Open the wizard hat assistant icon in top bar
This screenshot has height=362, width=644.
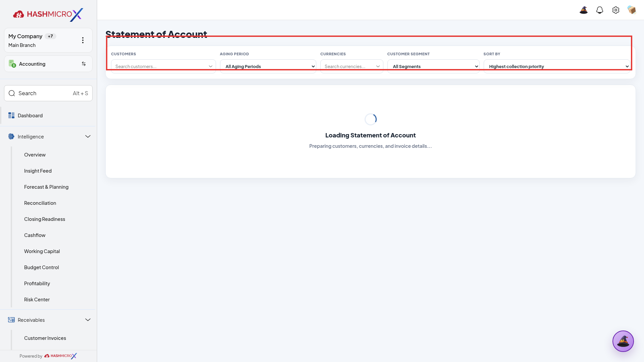point(584,10)
